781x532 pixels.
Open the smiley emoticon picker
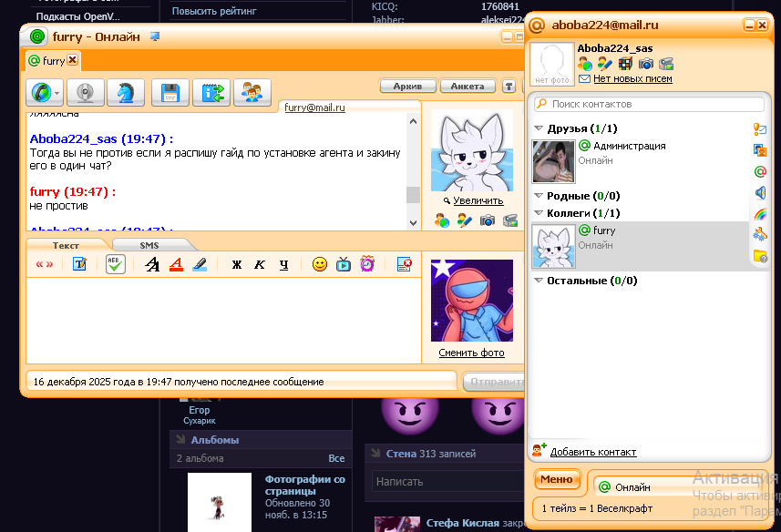[320, 264]
